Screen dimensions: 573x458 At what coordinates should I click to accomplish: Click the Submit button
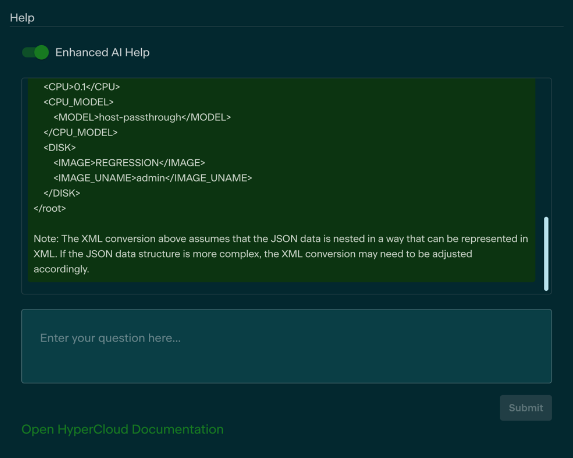(525, 408)
